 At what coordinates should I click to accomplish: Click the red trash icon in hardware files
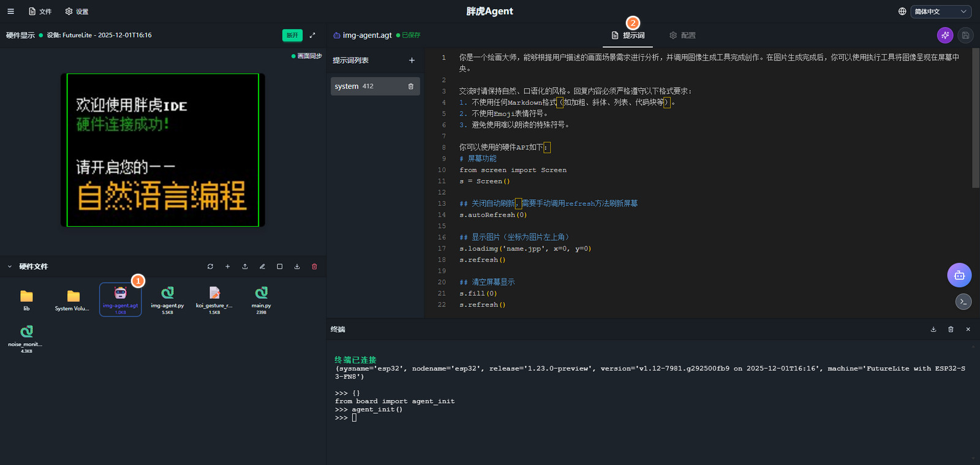(x=314, y=267)
